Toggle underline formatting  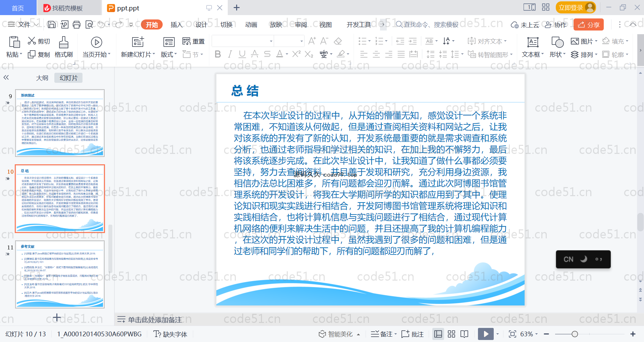click(242, 54)
